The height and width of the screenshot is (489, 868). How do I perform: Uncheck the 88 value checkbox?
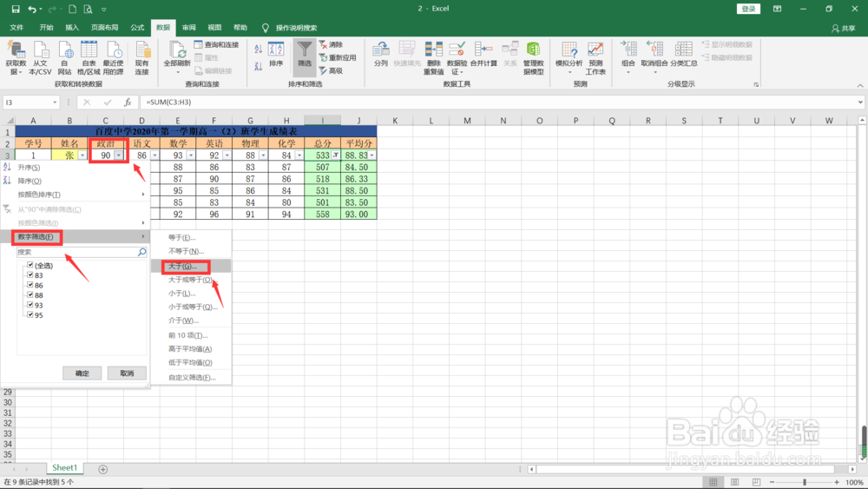pos(30,295)
